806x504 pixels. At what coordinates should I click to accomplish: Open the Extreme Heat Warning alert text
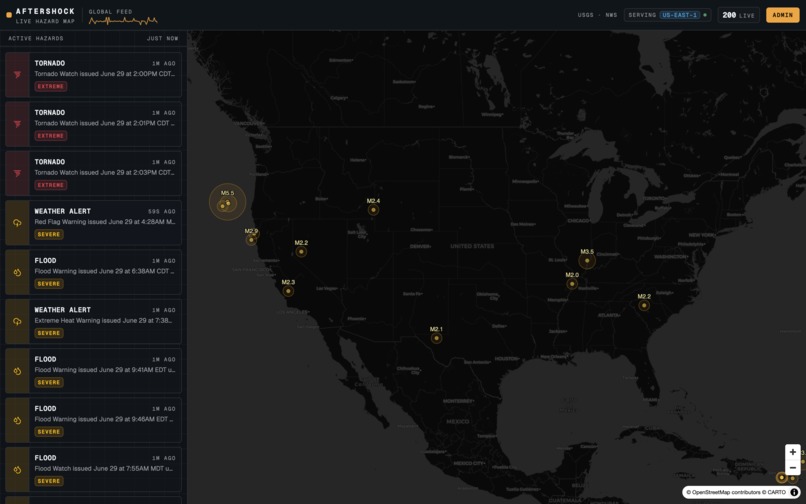(103, 321)
